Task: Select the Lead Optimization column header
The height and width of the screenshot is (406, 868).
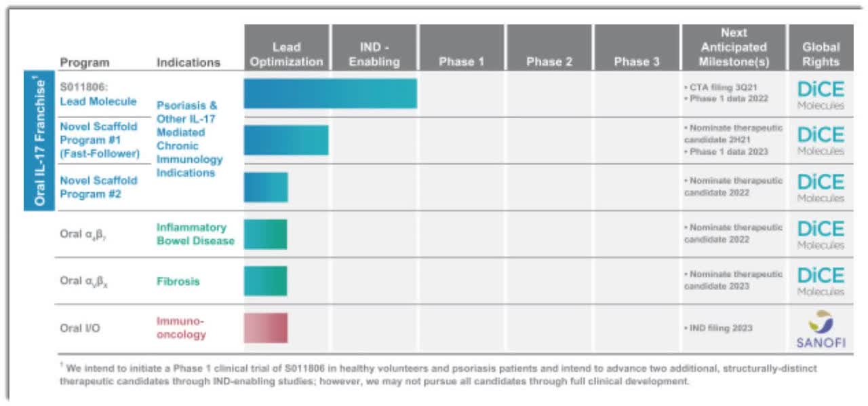Action: pyautogui.click(x=286, y=54)
